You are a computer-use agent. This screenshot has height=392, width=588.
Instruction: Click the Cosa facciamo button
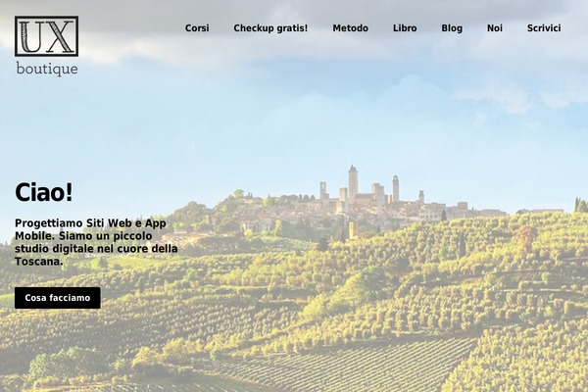(x=58, y=298)
